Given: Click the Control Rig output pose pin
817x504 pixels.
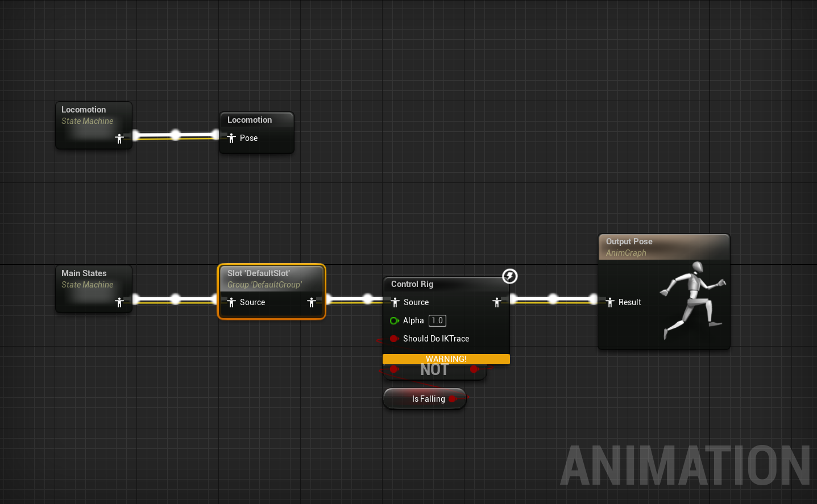Looking at the screenshot, I should [497, 302].
